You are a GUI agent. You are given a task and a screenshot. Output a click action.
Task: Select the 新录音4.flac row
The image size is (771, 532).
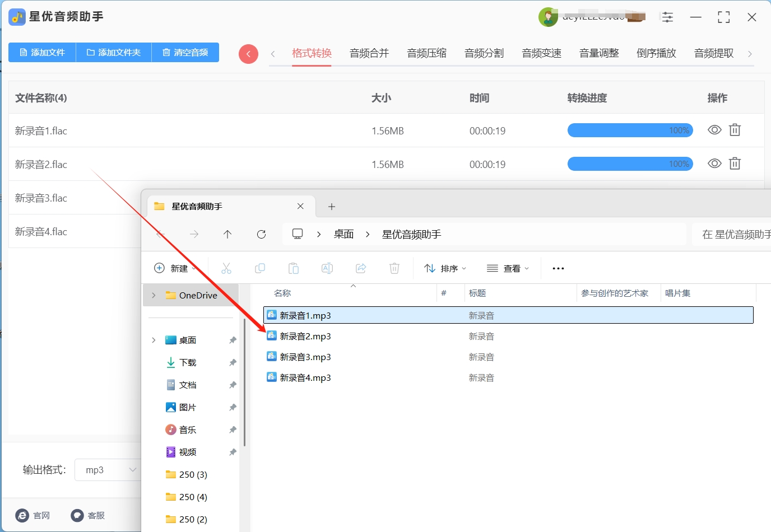coord(75,231)
